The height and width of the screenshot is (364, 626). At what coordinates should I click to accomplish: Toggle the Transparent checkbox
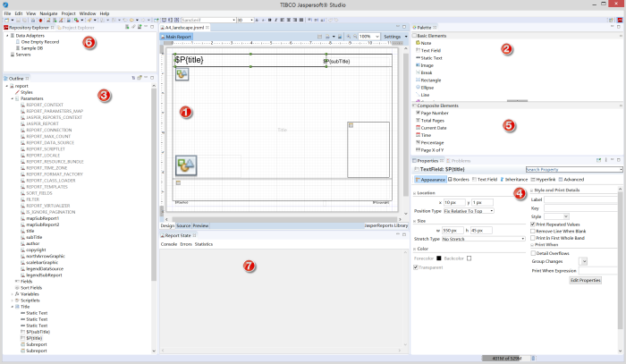[x=413, y=267]
